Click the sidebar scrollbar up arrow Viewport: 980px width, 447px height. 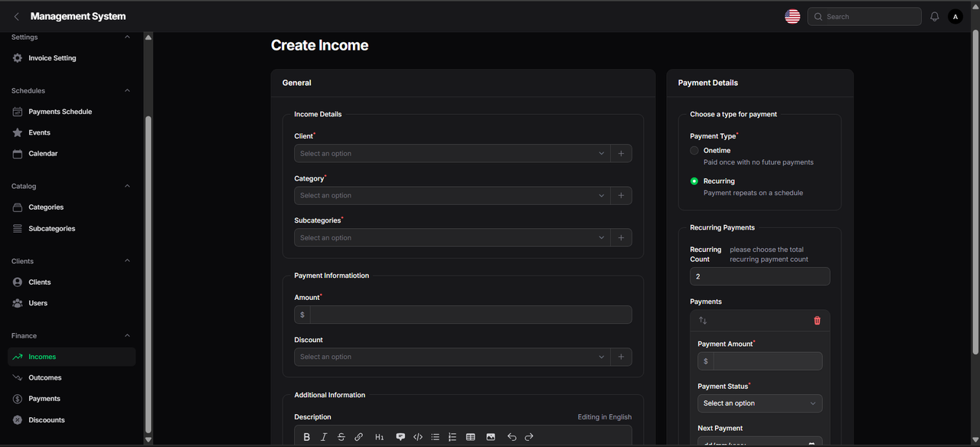tap(149, 37)
